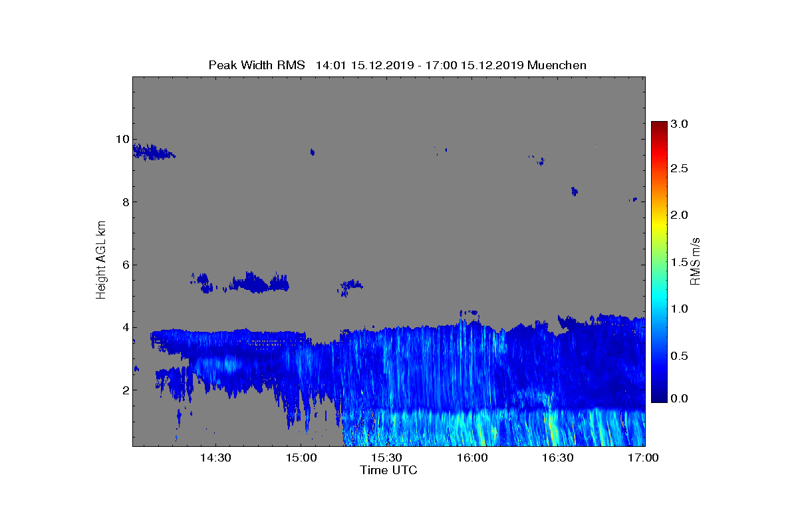Viewport: 798px width, 532px height.
Task: Click the height tick label 8
Action: [x=124, y=201]
